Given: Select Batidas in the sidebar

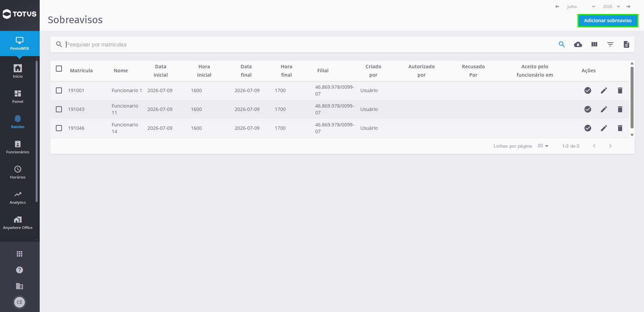Looking at the screenshot, I should click(18, 122).
